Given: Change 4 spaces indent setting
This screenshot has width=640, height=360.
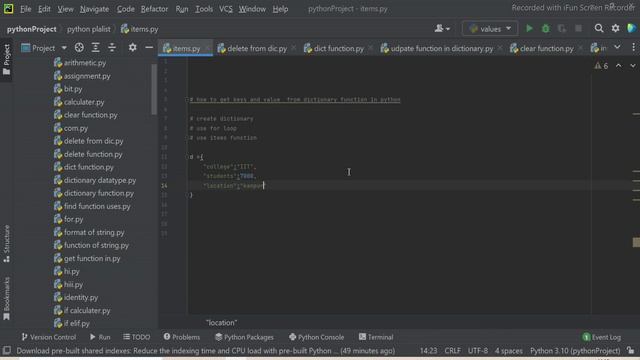Looking at the screenshot, I should [509, 351].
